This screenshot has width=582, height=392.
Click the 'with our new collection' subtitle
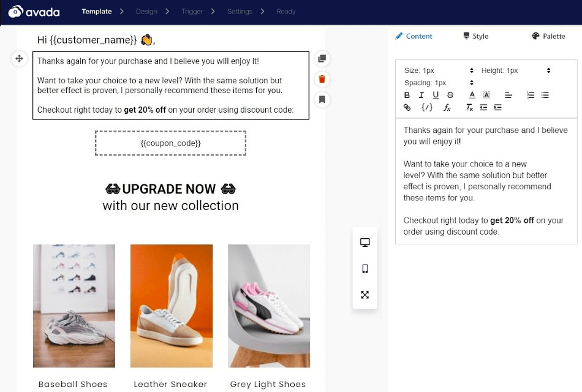[170, 206]
